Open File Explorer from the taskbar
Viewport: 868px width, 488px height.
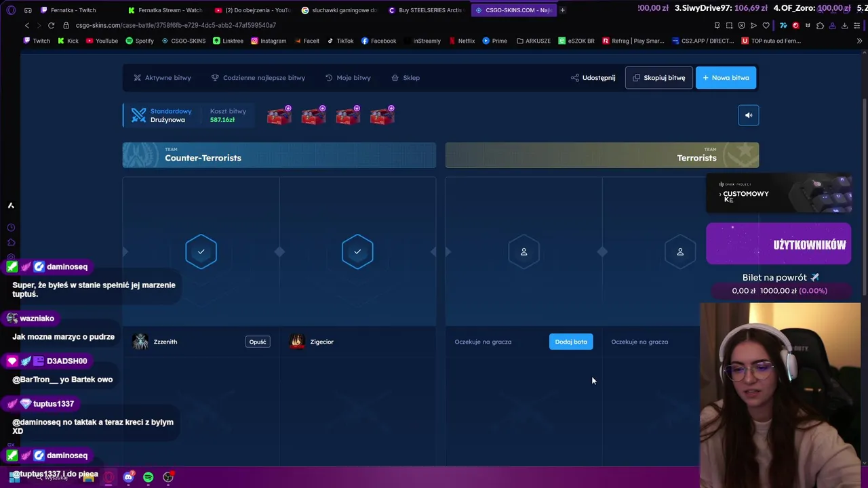pos(89,477)
